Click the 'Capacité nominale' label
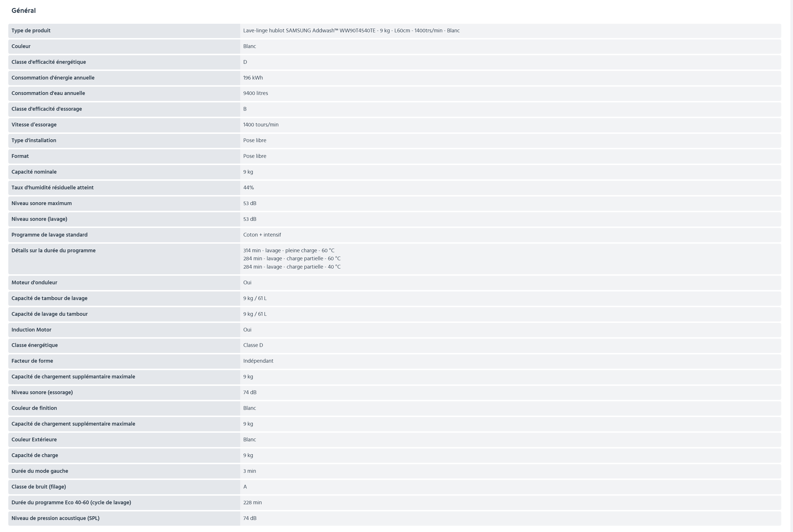This screenshot has height=532, width=793. tap(34, 172)
